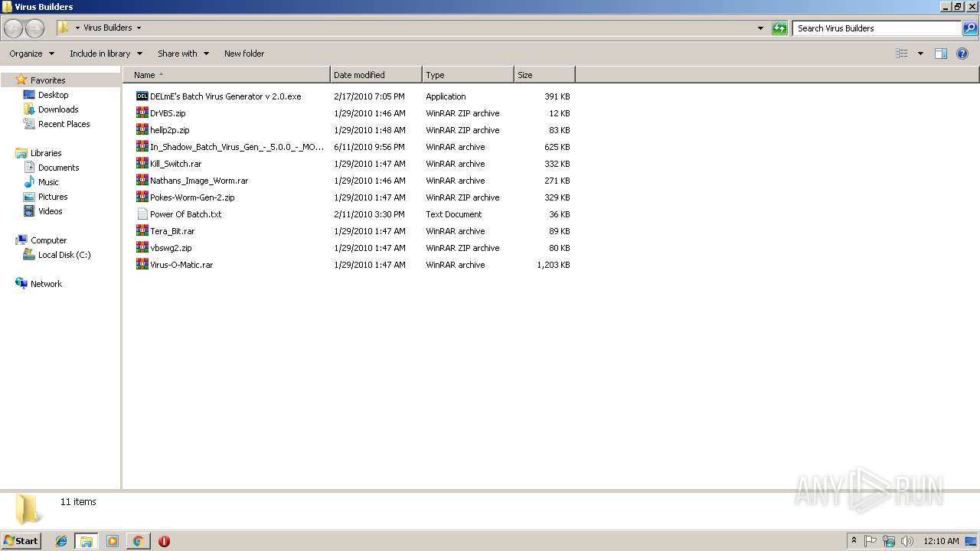
Task: Click the Action Center flag tray icon
Action: 871,541
